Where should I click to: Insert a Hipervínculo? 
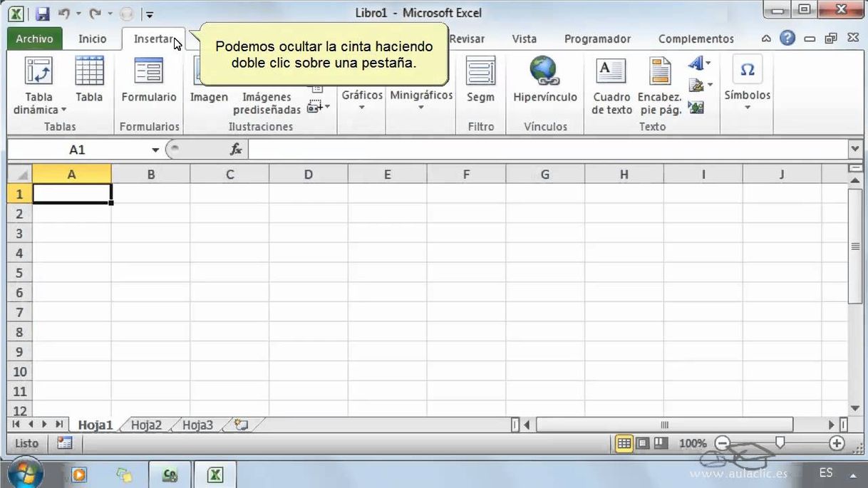pyautogui.click(x=545, y=82)
